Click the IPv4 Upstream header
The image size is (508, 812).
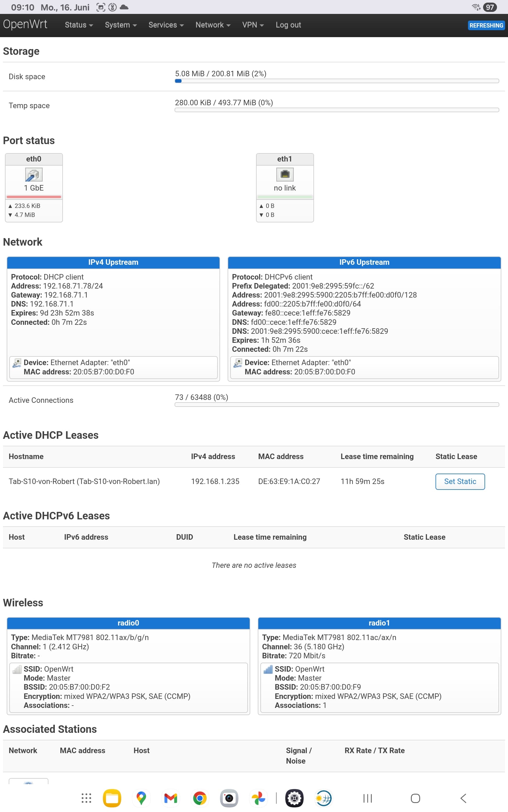tap(113, 262)
